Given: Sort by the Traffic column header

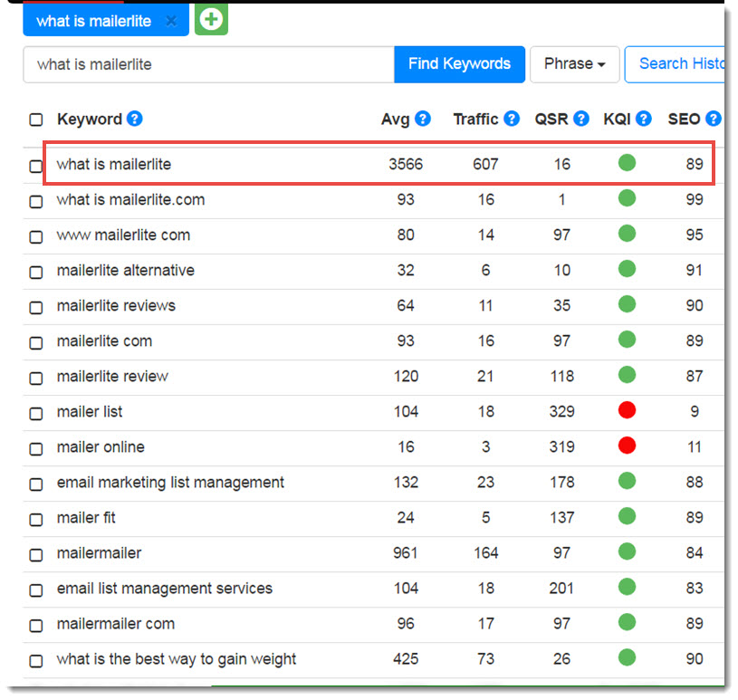Looking at the screenshot, I should pos(475,120).
